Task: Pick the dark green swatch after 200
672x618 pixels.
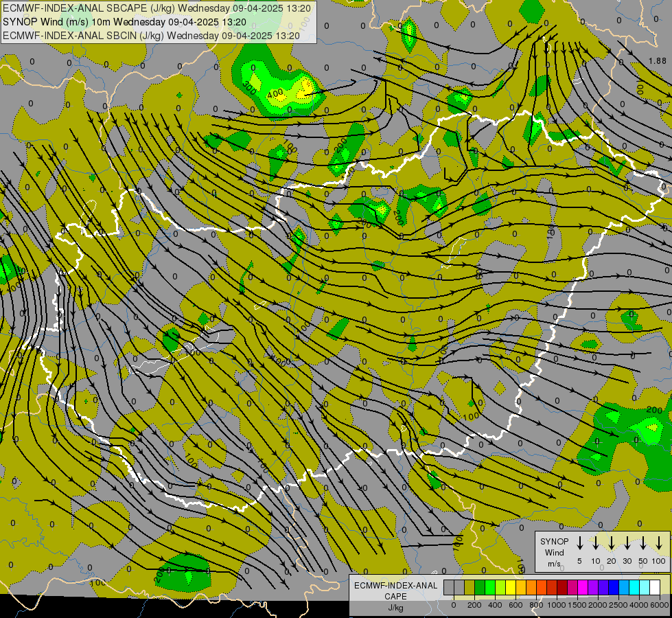Action: click(480, 587)
